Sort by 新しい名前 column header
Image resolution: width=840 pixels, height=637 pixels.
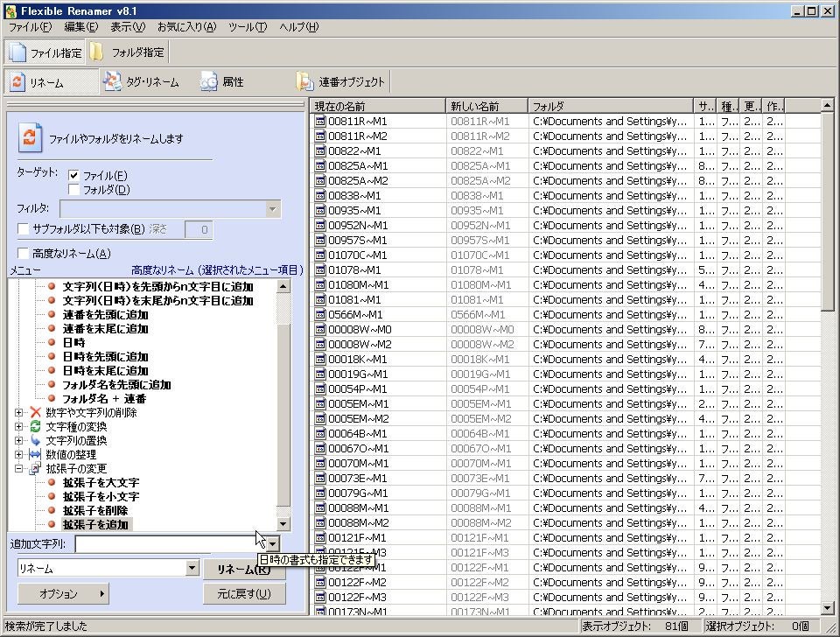486,106
